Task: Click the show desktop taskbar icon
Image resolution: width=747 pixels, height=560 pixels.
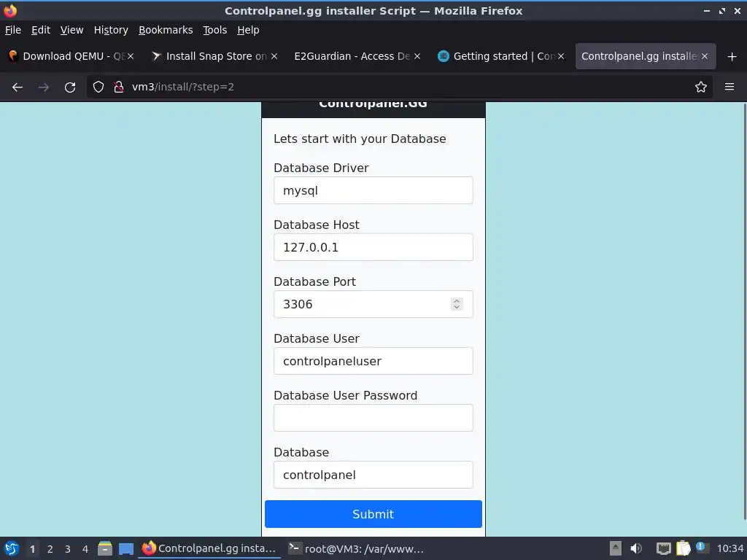Action: [x=125, y=549]
